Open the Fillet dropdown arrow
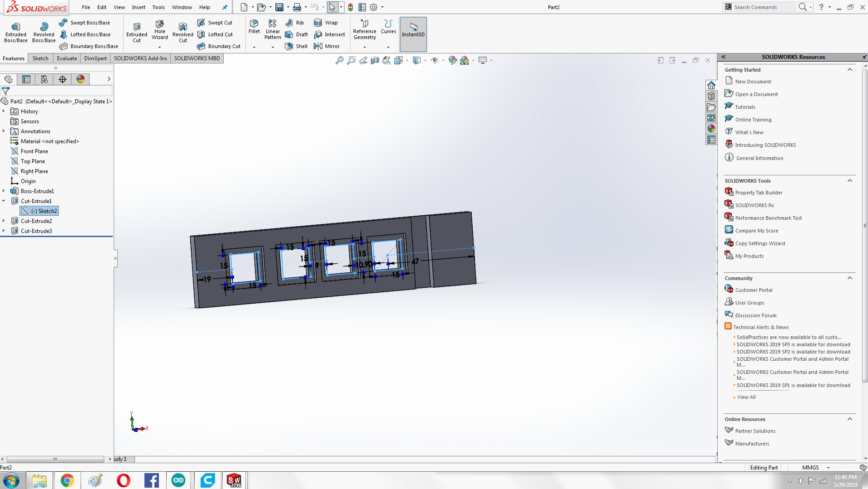 254,47
